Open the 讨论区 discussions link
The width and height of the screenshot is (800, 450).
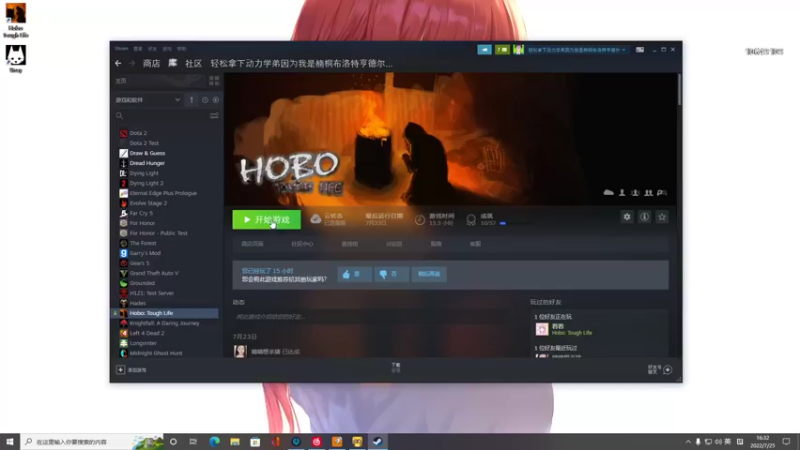(394, 244)
